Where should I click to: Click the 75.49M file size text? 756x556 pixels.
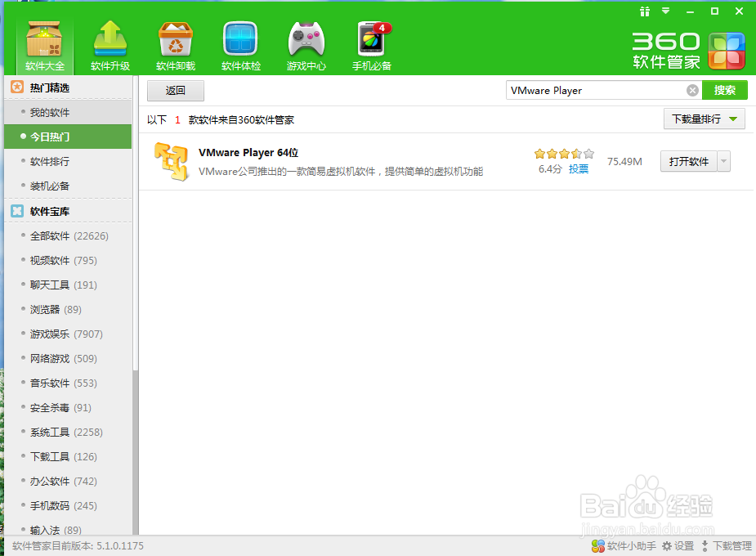[624, 162]
